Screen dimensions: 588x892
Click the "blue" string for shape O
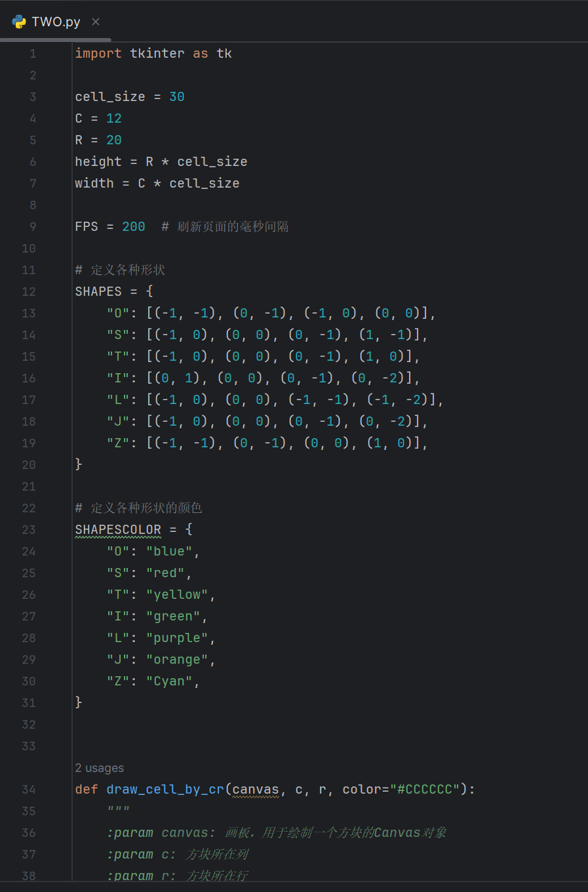point(169,551)
